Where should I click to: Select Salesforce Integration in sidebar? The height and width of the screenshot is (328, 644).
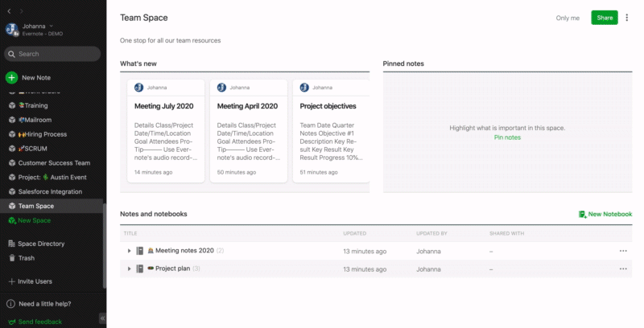(50, 192)
